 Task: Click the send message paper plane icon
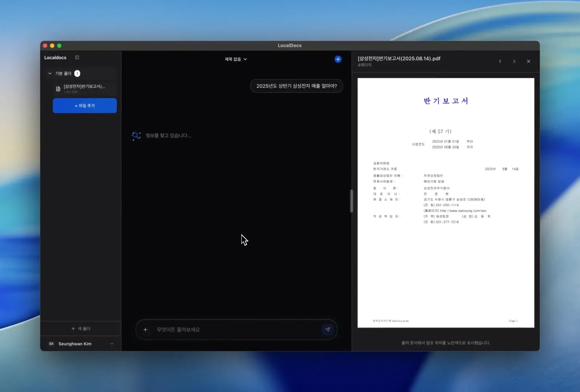[327, 330]
